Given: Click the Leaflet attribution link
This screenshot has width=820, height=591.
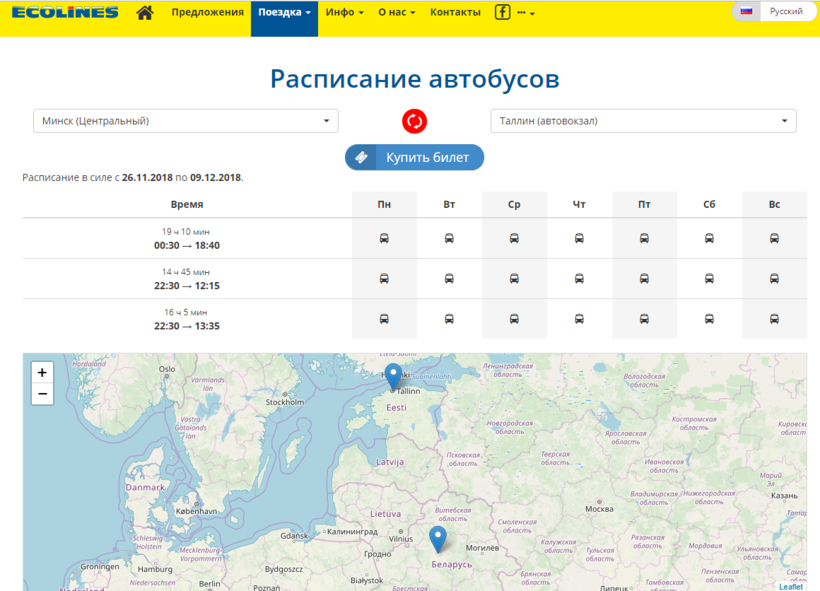Looking at the screenshot, I should [790, 586].
